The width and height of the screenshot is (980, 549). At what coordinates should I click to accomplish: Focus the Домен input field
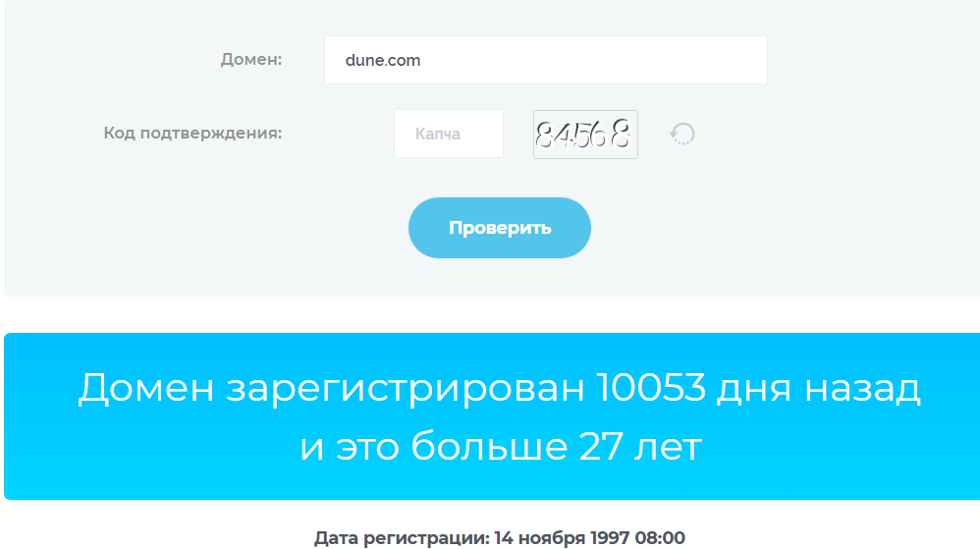(x=546, y=60)
